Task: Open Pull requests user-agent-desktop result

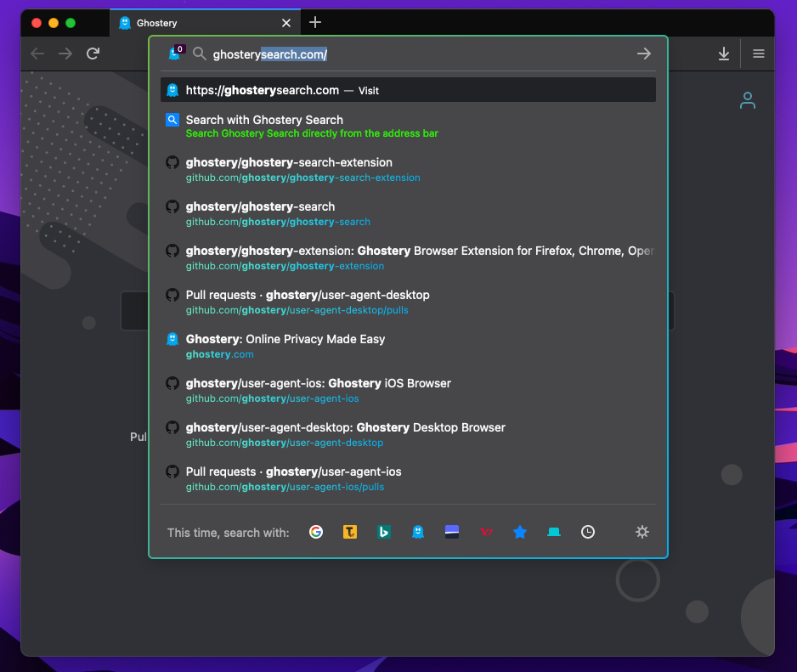Action: [x=408, y=302]
